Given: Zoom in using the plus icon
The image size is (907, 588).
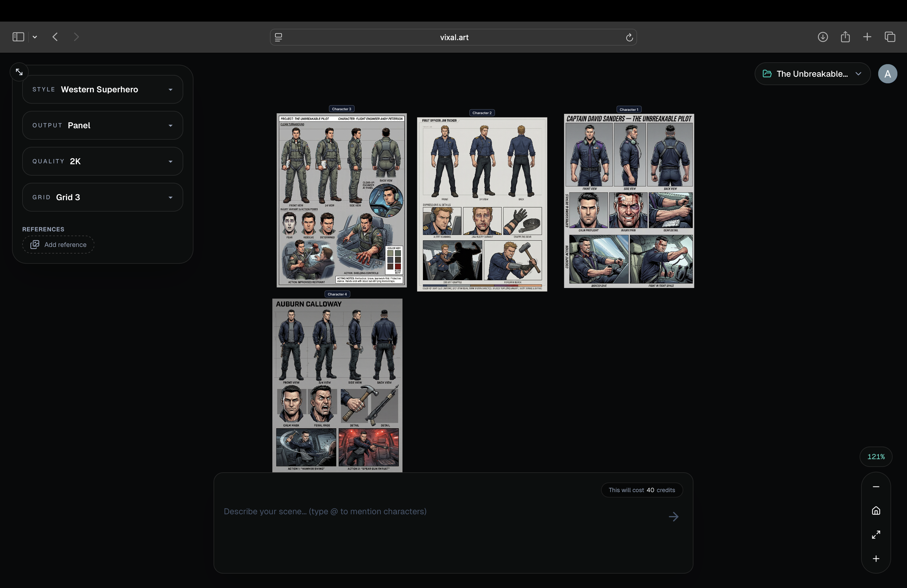Looking at the screenshot, I should (876, 559).
